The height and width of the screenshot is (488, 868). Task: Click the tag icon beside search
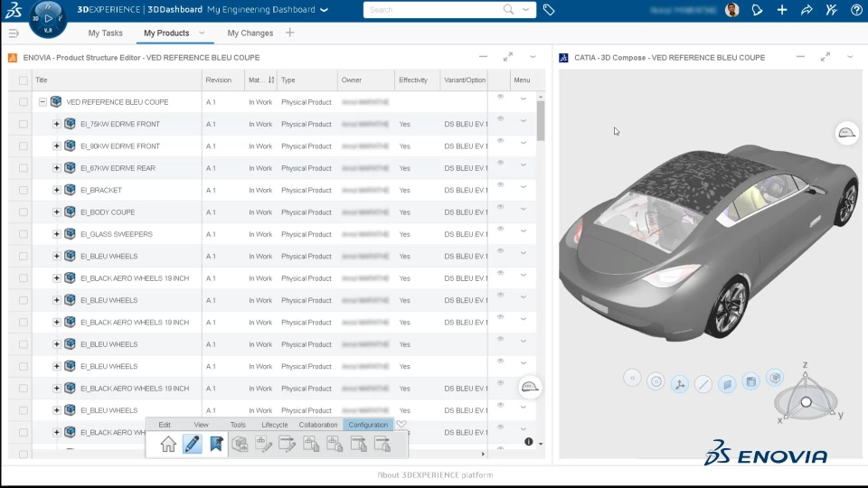pos(549,10)
